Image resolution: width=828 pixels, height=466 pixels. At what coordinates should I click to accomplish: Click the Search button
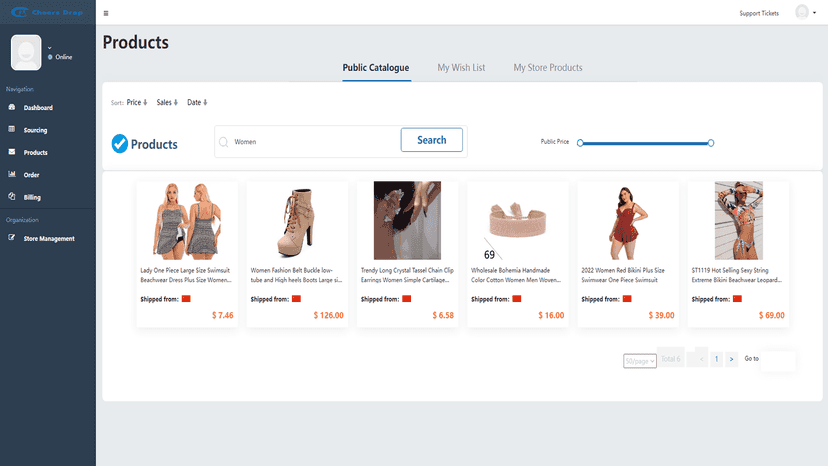point(431,140)
